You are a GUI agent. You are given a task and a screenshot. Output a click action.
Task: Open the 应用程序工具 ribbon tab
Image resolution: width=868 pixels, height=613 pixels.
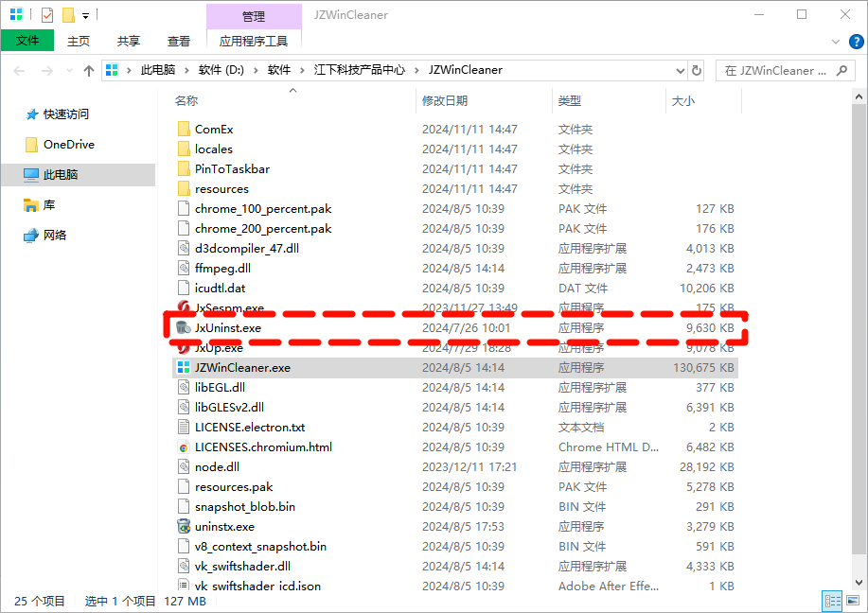point(254,41)
